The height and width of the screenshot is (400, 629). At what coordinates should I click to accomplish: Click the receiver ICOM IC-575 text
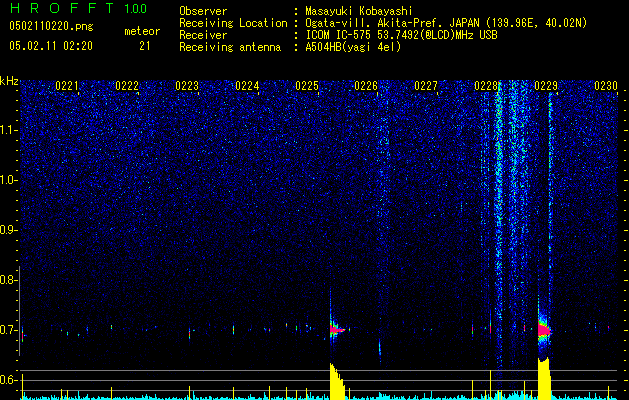(x=401, y=35)
